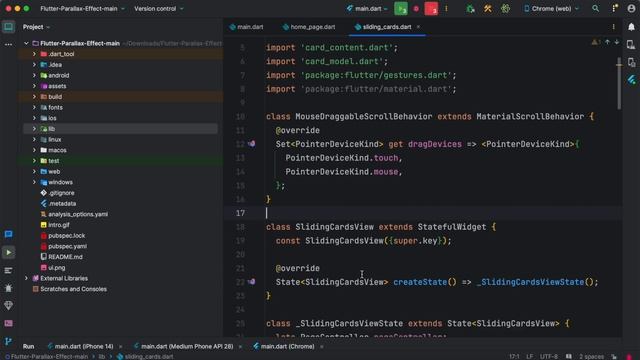Jump to next highlighted error arrow
640x360 pixels.
(x=617, y=42)
